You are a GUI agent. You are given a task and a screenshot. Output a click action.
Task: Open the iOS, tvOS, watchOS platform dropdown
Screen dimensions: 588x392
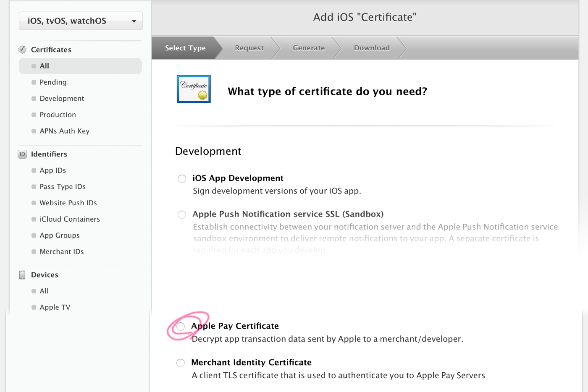coord(81,21)
